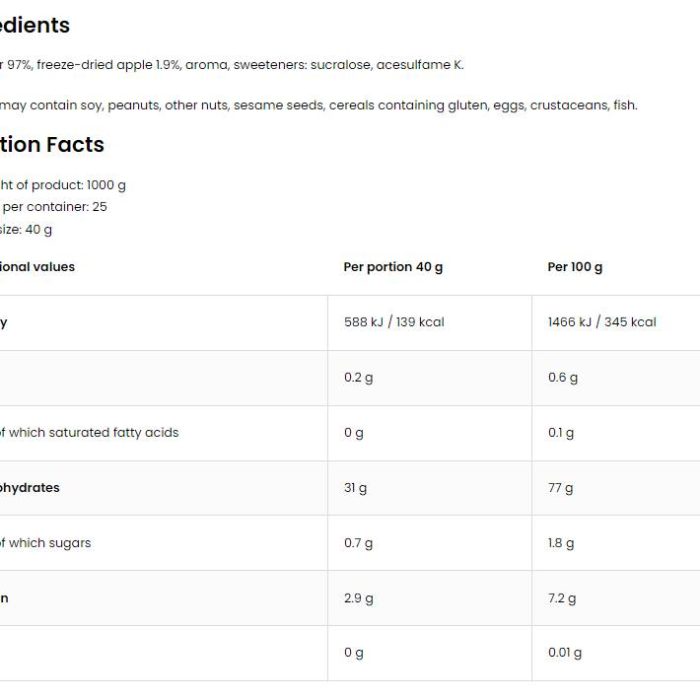Click the weight of product 1000 g line
Image resolution: width=700 pixels, height=700 pixels.
point(63,185)
